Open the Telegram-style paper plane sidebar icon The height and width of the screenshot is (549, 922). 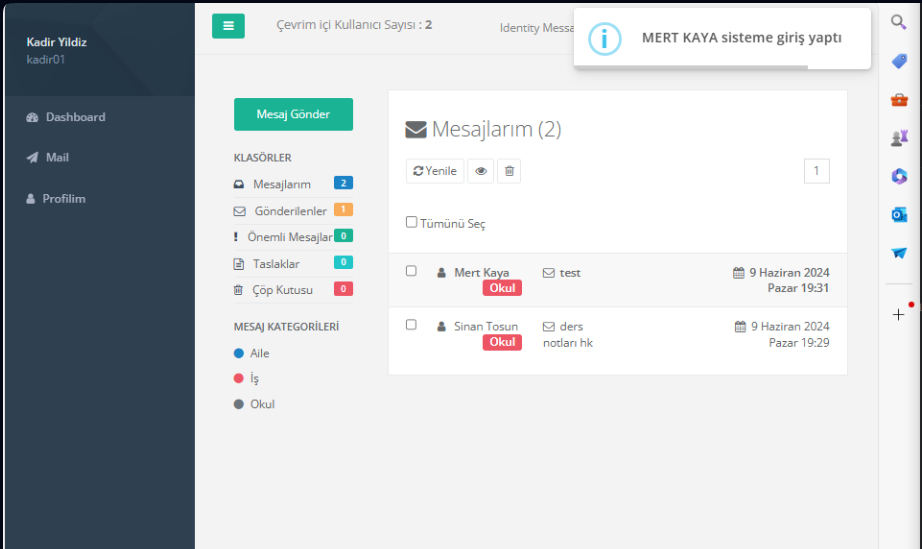pos(898,253)
